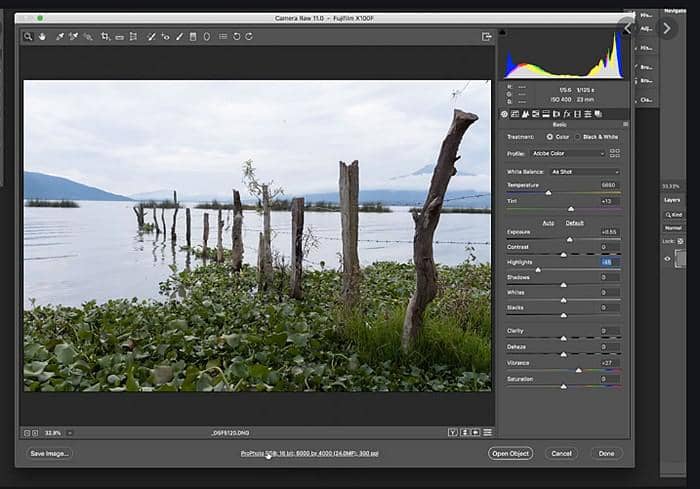Click the Temperature slider handle

click(x=548, y=192)
